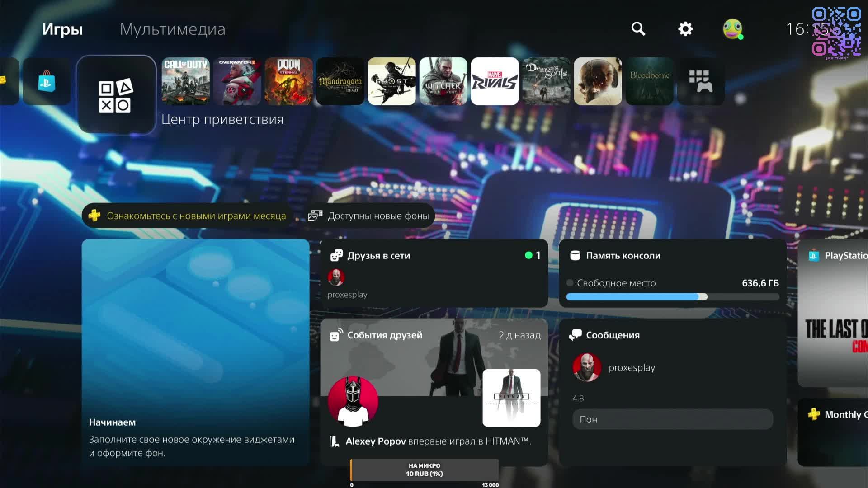The image size is (868, 488).
Task: Switch to the Мультимедиа tab
Action: tap(172, 29)
